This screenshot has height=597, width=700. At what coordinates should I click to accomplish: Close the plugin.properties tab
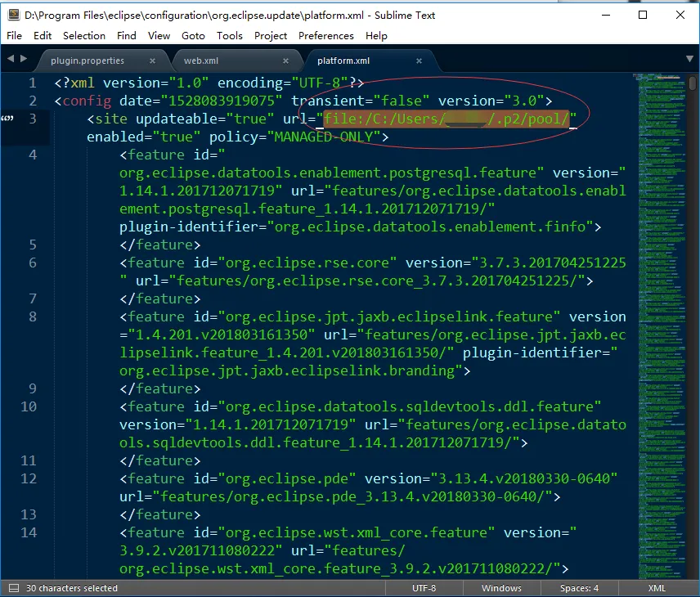152,61
